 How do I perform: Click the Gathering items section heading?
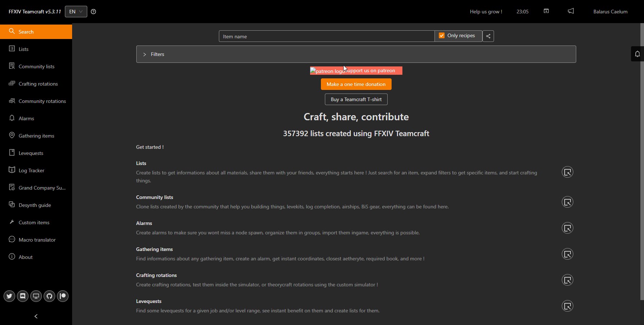pos(154,249)
